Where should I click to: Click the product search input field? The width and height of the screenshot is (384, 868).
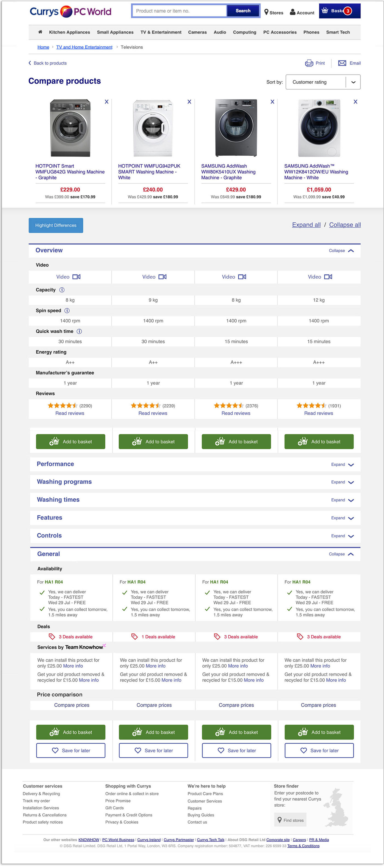179,11
